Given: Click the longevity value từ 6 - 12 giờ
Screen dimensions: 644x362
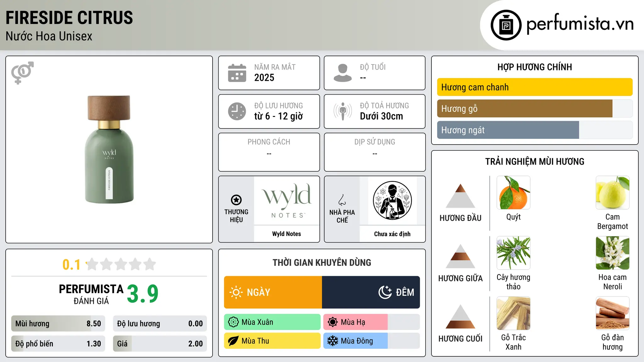Looking at the screenshot, I should coord(279,116).
